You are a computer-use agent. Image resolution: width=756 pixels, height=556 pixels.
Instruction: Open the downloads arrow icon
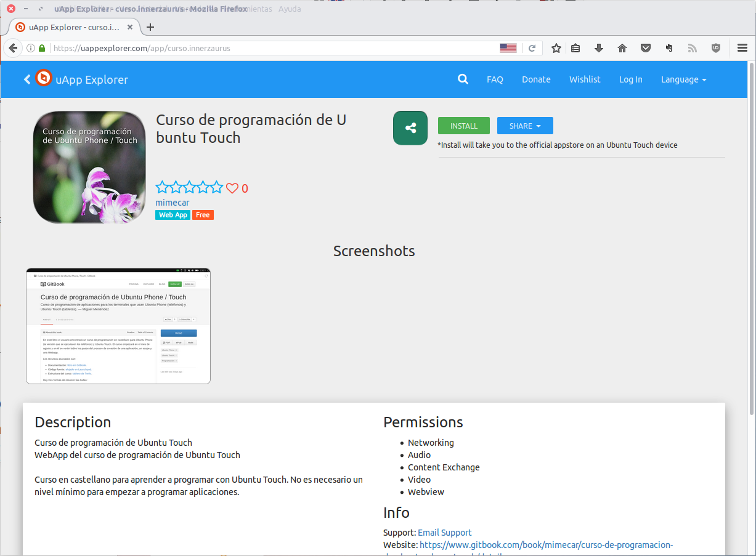click(598, 48)
